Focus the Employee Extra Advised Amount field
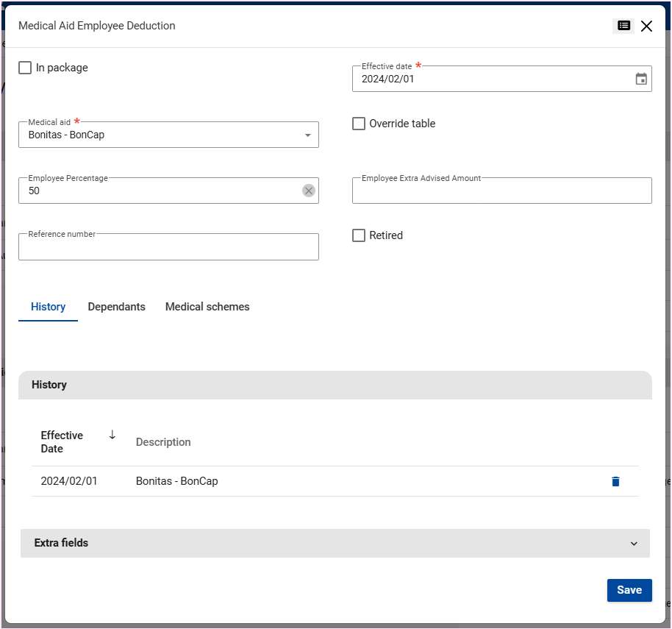The width and height of the screenshot is (672, 629). [x=501, y=192]
